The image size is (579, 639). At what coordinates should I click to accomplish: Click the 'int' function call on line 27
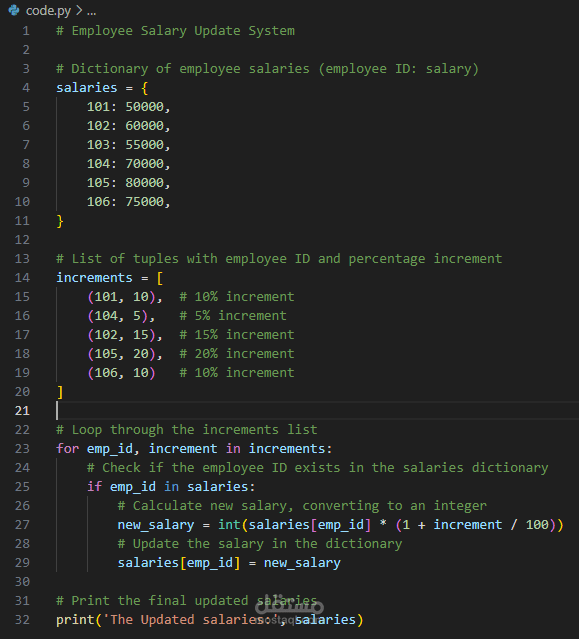229,524
